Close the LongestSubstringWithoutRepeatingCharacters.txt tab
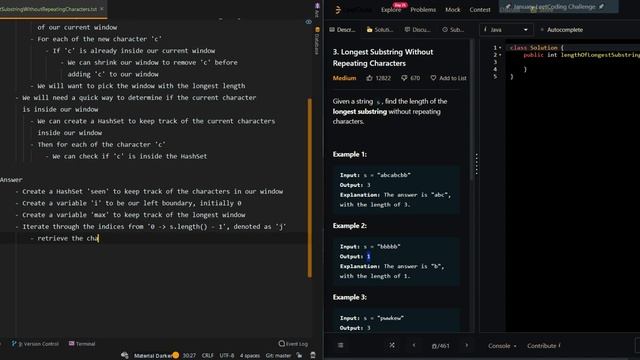This screenshot has width=640, height=360. pos(102,9)
